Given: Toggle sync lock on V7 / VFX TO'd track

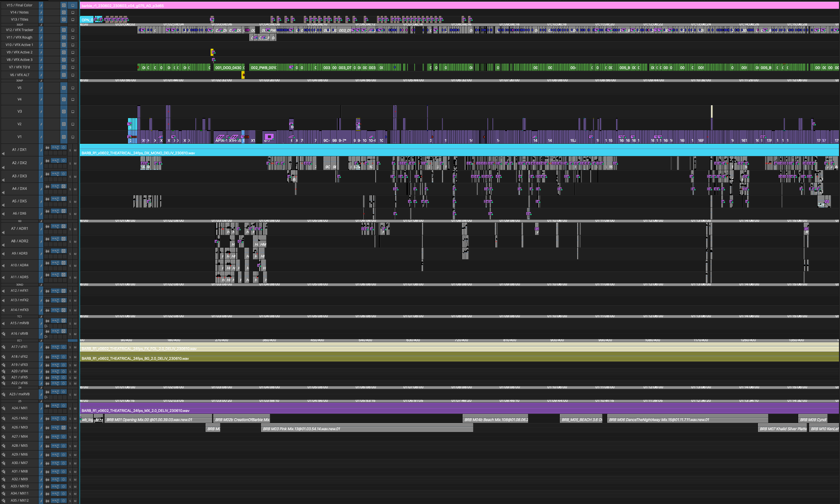Looking at the screenshot, I should coord(41,67).
